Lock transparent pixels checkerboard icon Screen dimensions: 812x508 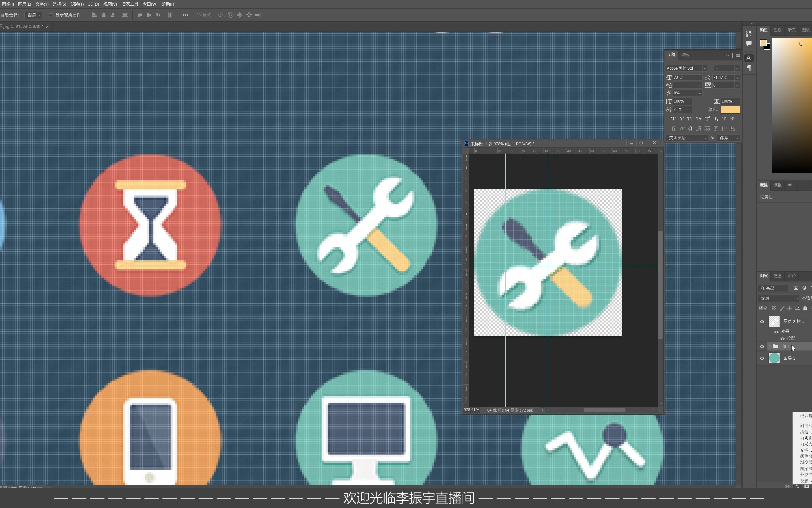click(x=774, y=308)
